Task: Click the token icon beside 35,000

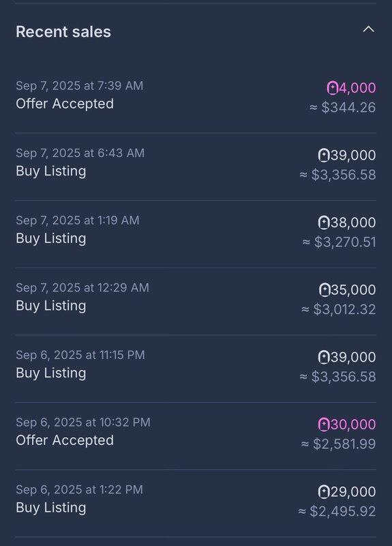Action: [x=325, y=289]
